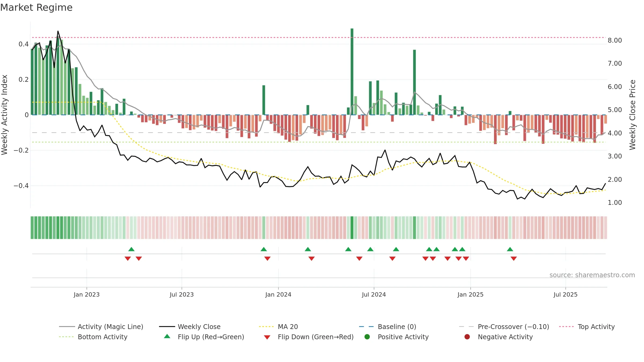Click the −0.4 tick on the activity axis
Screen dimensions: 644x362
coord(21,186)
